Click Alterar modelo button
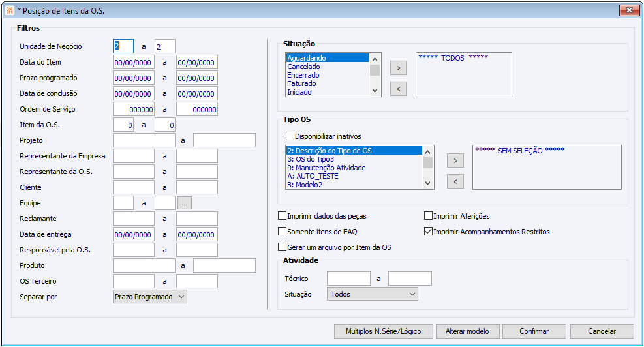The width and height of the screenshot is (644, 347). (x=467, y=331)
